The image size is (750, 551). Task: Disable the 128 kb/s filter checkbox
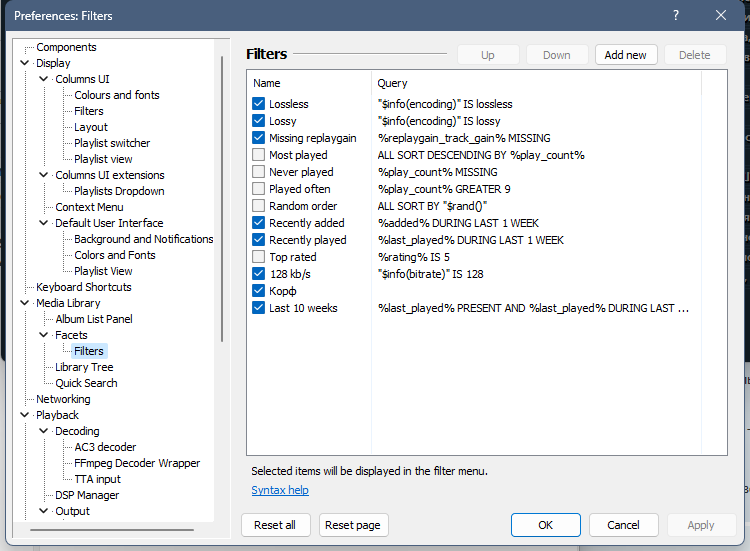point(259,274)
